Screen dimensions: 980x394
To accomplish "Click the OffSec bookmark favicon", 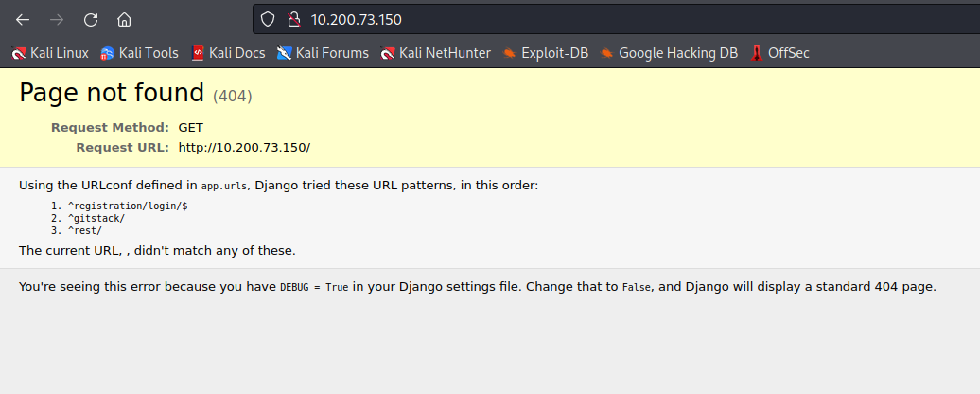I will [x=757, y=53].
